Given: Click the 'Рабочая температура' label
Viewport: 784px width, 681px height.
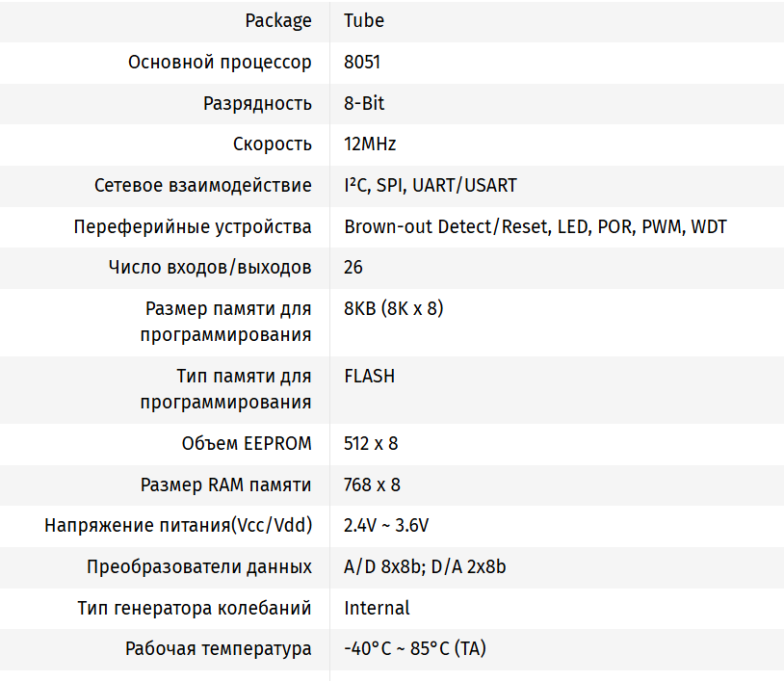Looking at the screenshot, I should click(219, 648).
